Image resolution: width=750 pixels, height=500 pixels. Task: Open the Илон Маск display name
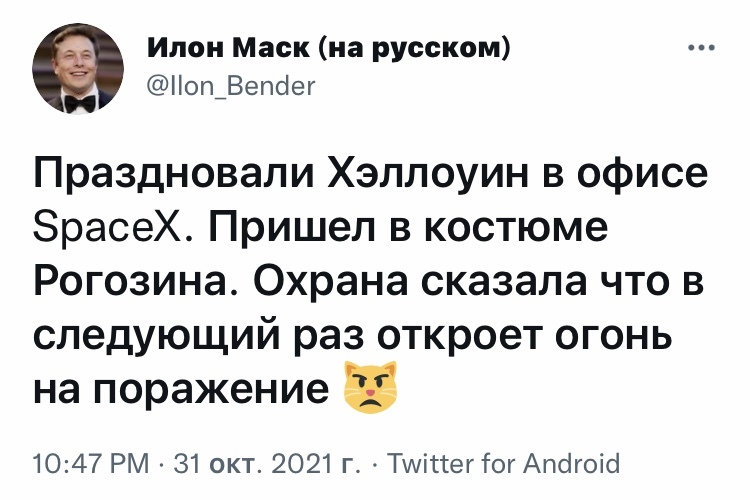tap(230, 49)
